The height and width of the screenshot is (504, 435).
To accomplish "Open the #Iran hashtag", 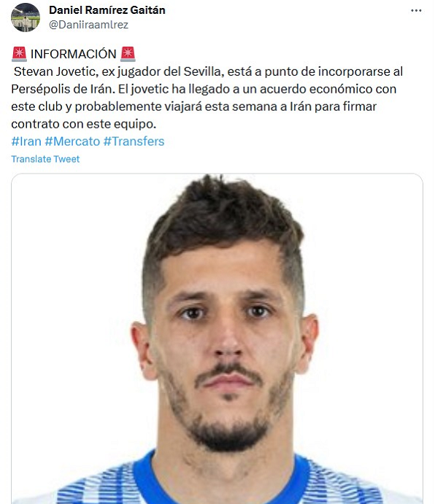I will point(26,141).
